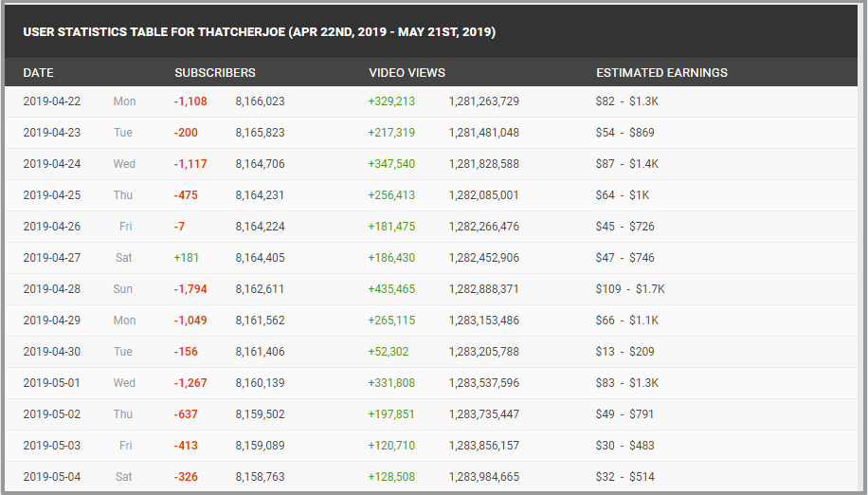Click video views gain +256,413
The image size is (868, 495).
[391, 195]
